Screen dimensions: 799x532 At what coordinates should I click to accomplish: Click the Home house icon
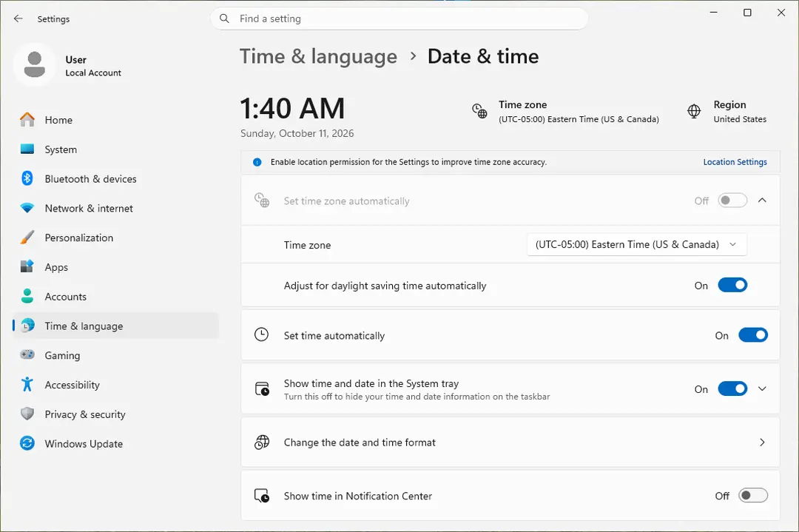[x=27, y=120]
